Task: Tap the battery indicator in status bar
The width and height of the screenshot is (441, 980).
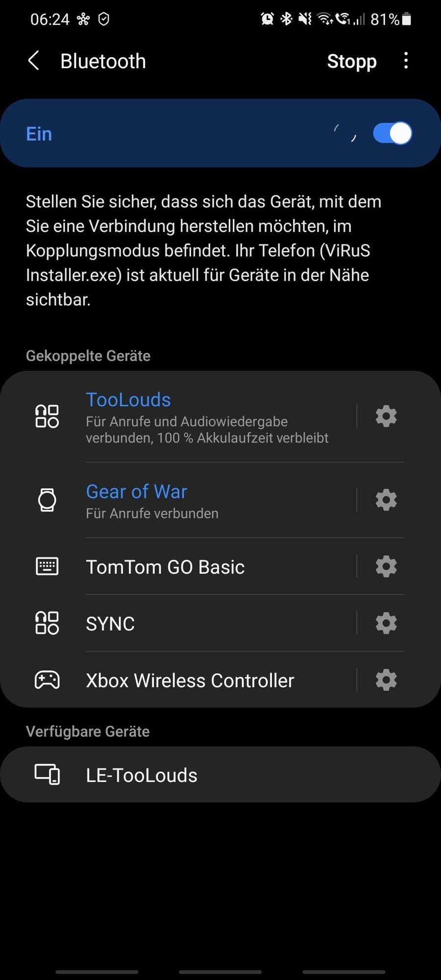Action: (406, 19)
